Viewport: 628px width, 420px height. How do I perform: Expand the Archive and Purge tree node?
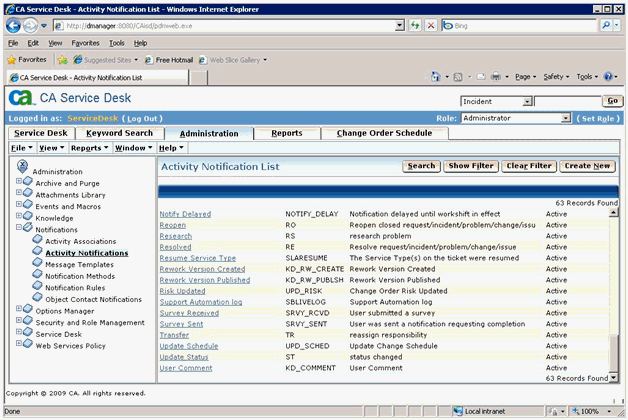(x=18, y=181)
